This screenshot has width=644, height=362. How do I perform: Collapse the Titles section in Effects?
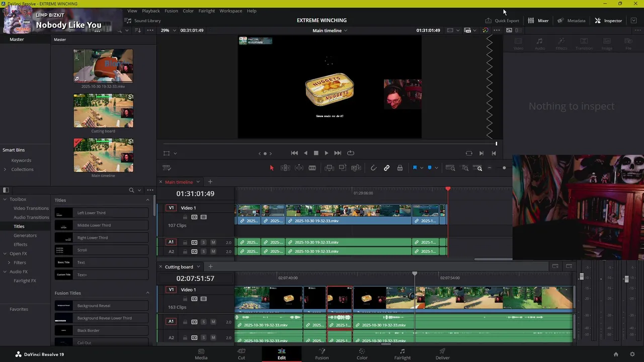pyautogui.click(x=147, y=200)
